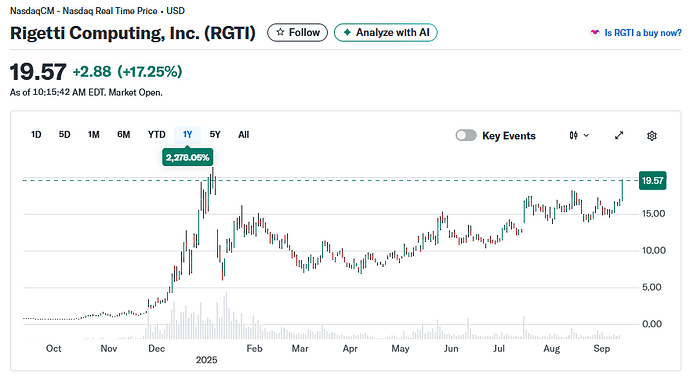Viewport: 690px width, 376px height.
Task: Click the latest green candlestick in September
Action: point(622,190)
